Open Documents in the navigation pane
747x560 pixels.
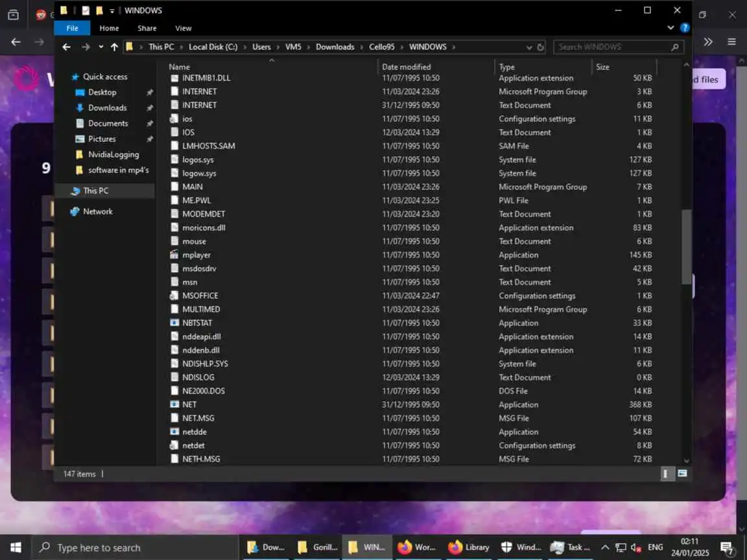[x=108, y=123]
